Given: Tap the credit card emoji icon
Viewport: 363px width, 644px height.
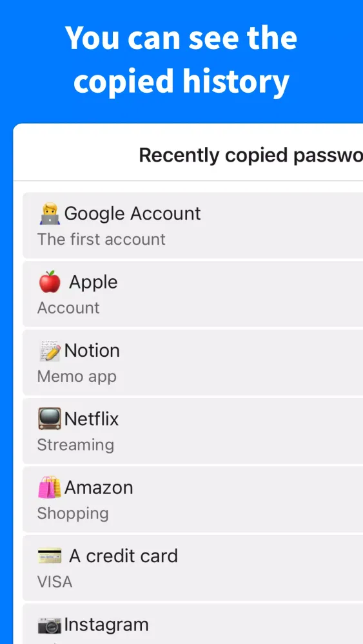Looking at the screenshot, I should 50,556.
